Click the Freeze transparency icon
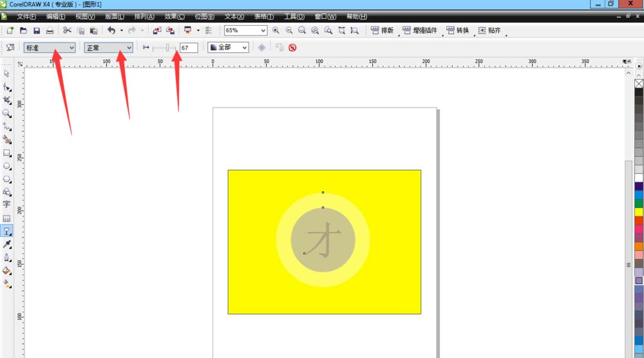The image size is (644, 358). tap(261, 48)
